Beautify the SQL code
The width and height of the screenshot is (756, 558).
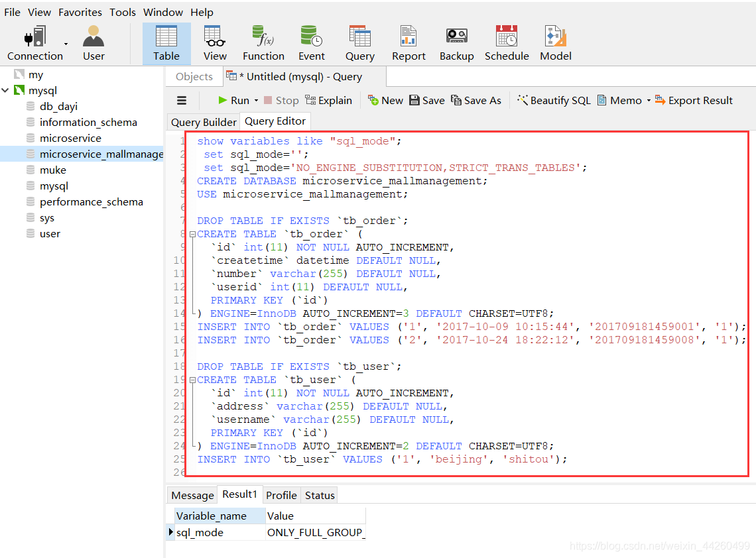click(x=554, y=100)
